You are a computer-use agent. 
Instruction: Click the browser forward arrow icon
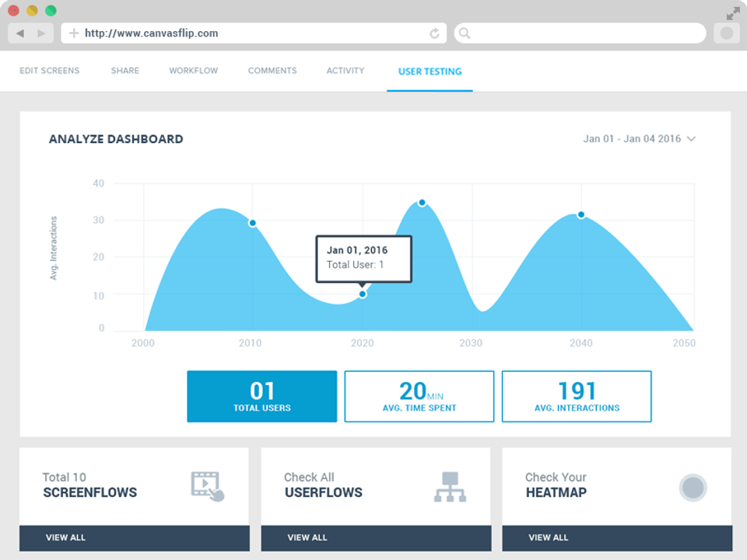[41, 33]
